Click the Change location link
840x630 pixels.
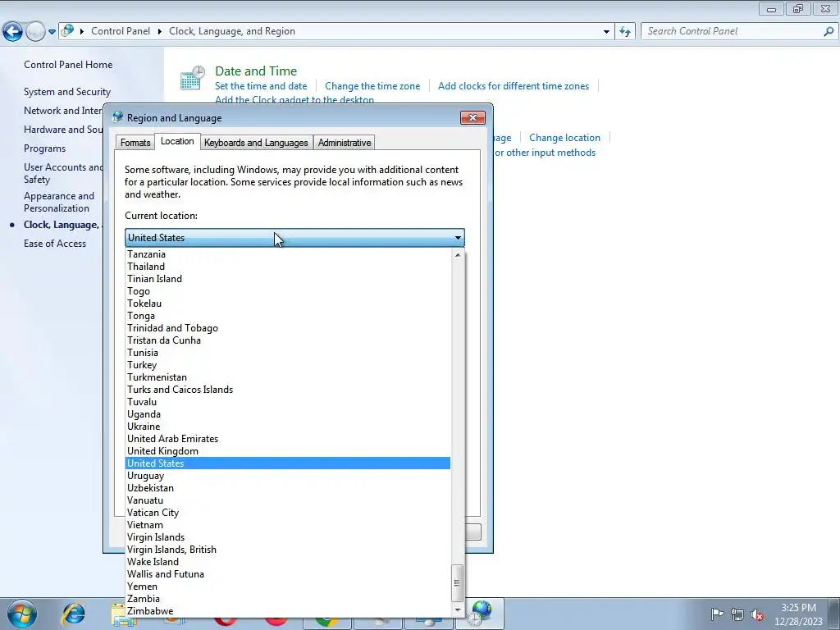tap(564, 138)
